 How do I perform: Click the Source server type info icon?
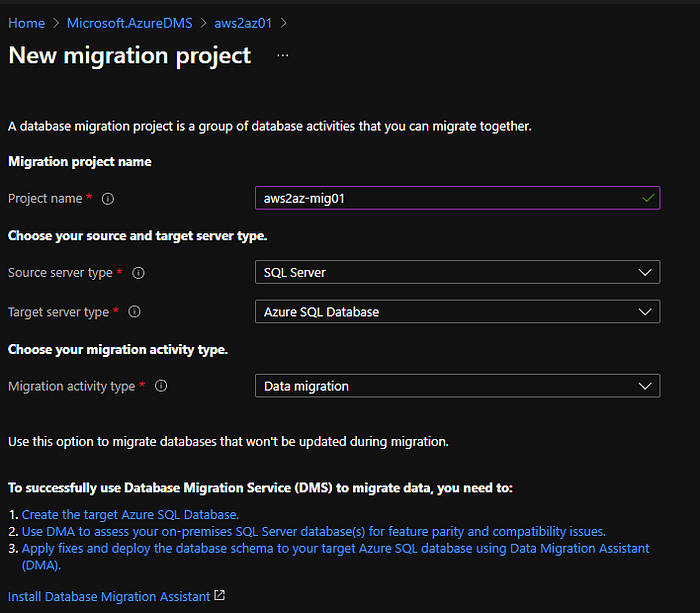point(139,273)
